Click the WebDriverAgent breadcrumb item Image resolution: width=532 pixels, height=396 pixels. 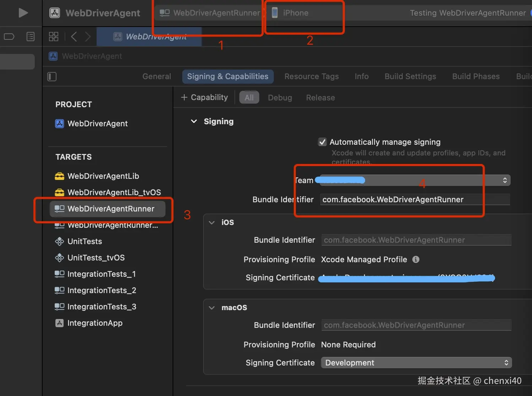(85, 56)
